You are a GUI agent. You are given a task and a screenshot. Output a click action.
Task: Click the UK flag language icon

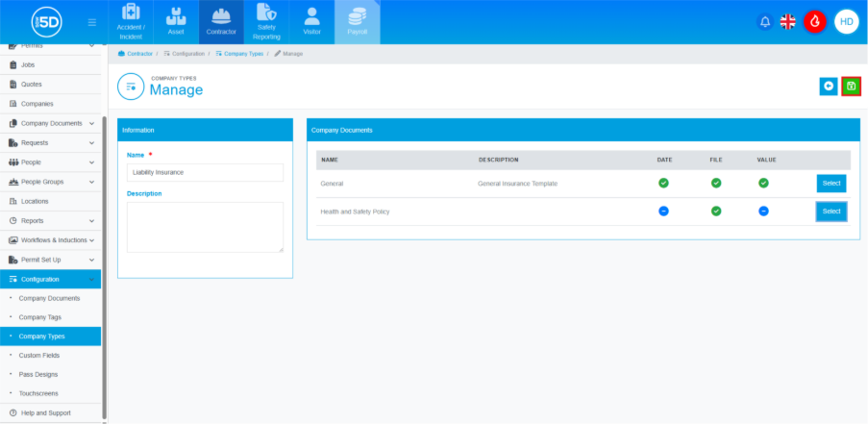click(788, 22)
